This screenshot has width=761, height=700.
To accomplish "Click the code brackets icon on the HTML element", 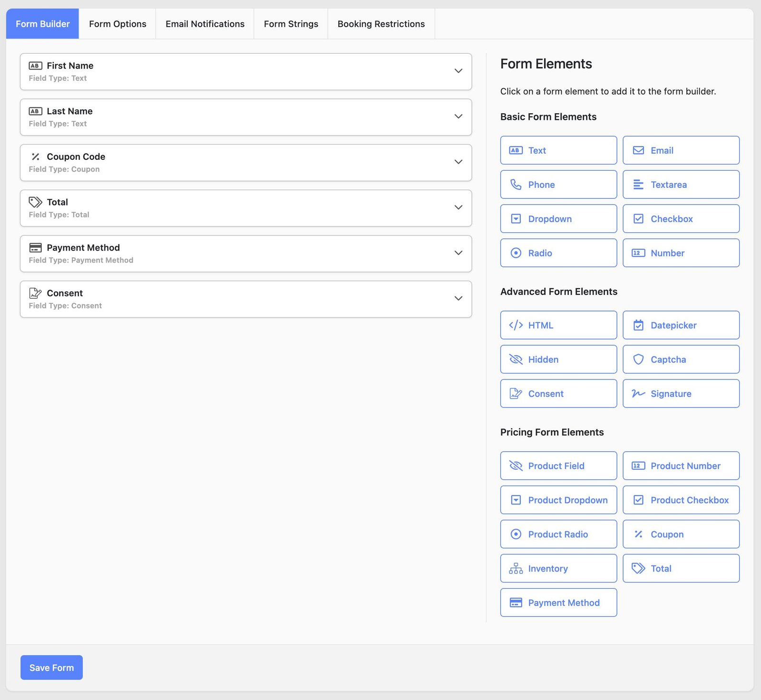I will coord(516,325).
